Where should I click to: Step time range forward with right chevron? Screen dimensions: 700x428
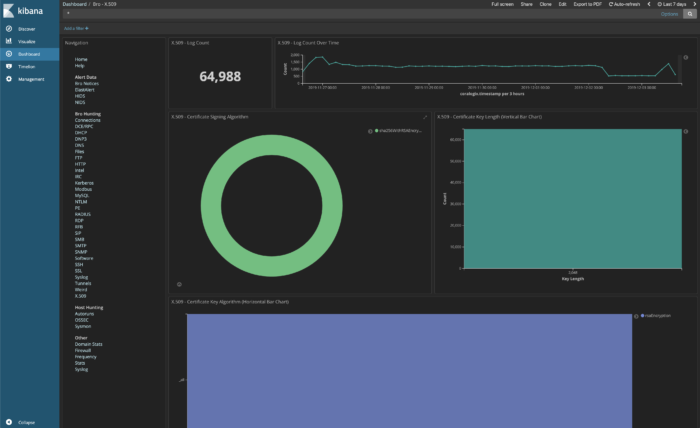click(x=695, y=4)
